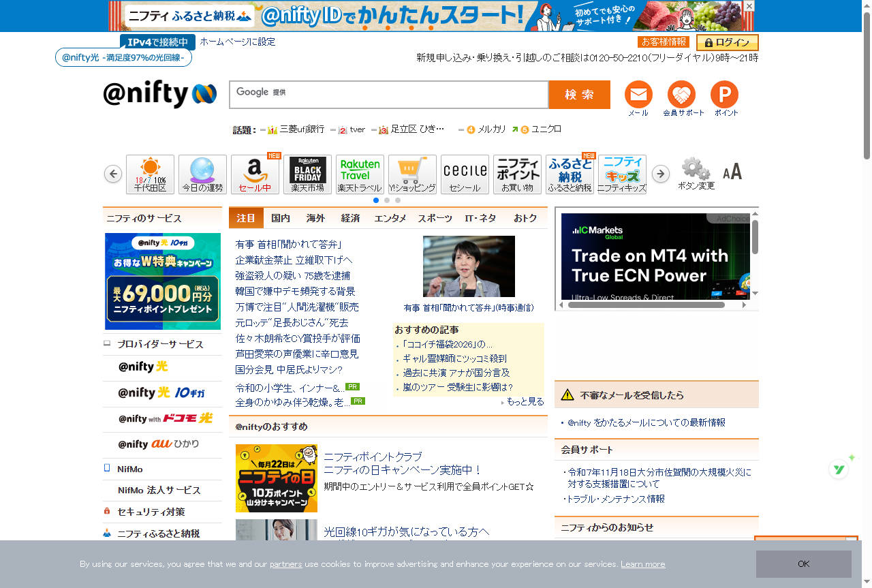This screenshot has width=872, height=588.
Task: Expand news list with もっと見る
Action: (524, 402)
